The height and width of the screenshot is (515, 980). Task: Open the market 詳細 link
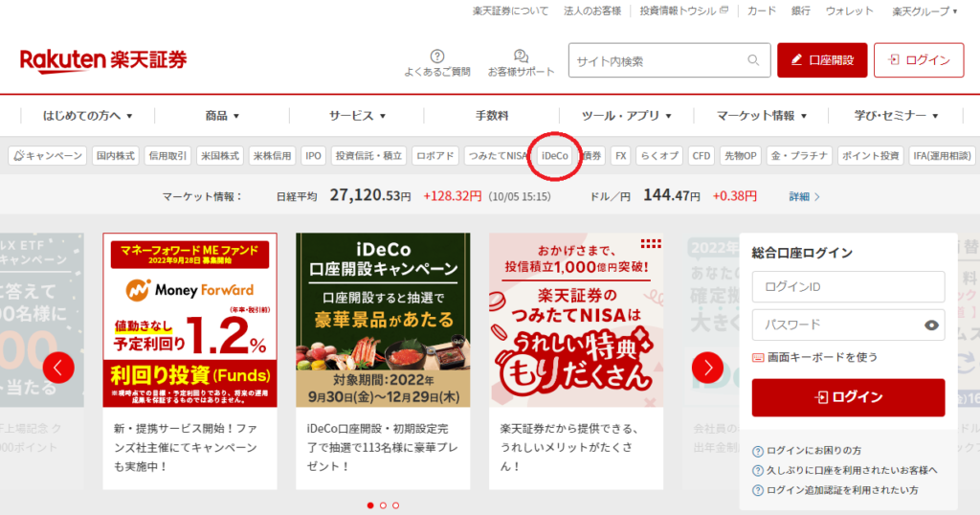pyautogui.click(x=804, y=197)
